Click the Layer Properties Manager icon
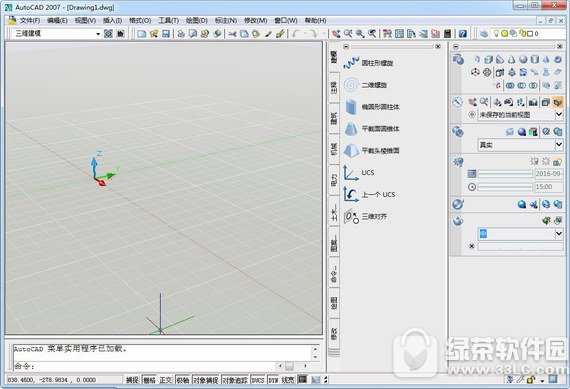The height and width of the screenshot is (389, 570). tap(483, 34)
